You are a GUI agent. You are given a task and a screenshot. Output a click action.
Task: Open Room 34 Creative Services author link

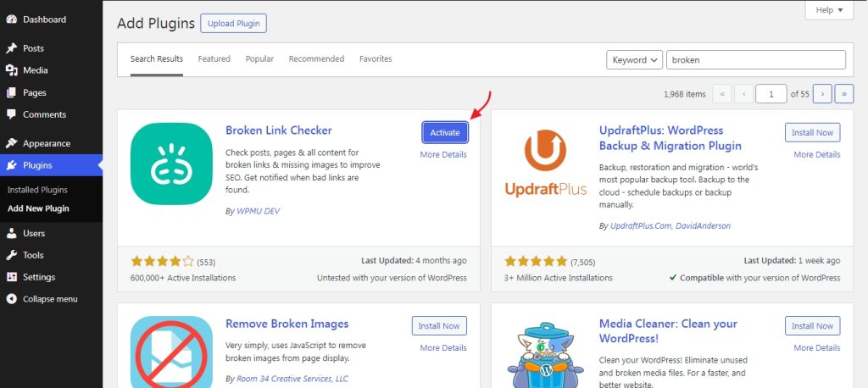click(x=292, y=380)
